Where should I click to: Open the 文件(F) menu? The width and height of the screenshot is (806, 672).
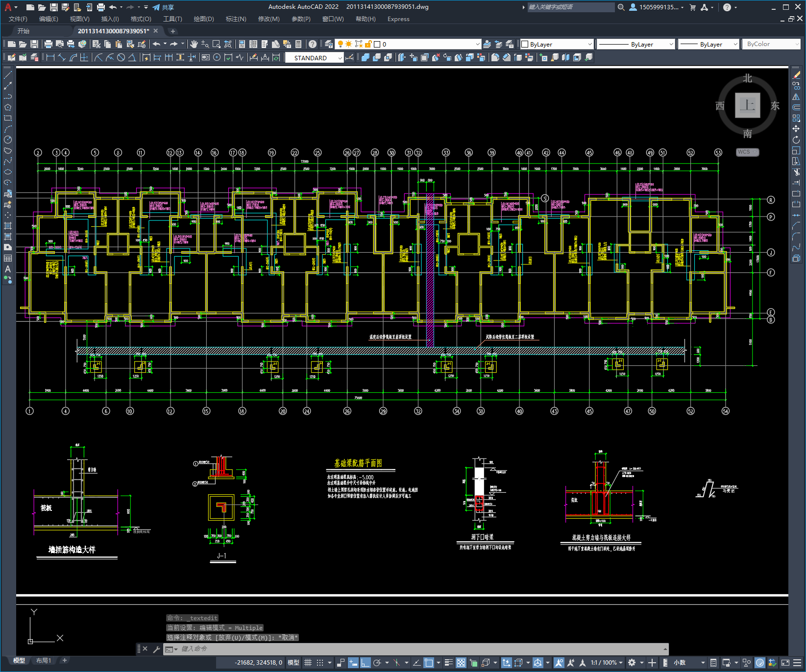18,19
